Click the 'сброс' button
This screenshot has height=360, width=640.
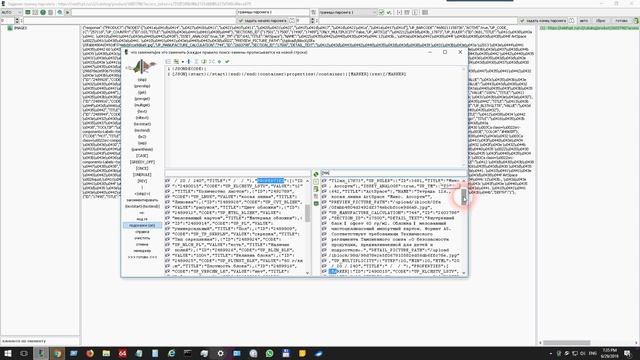pyautogui.click(x=600, y=20)
